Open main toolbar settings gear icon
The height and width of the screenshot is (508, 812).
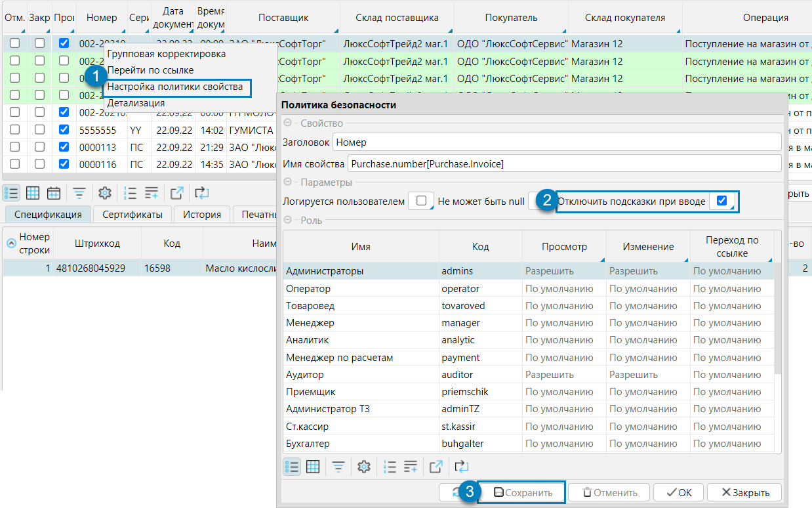(105, 193)
